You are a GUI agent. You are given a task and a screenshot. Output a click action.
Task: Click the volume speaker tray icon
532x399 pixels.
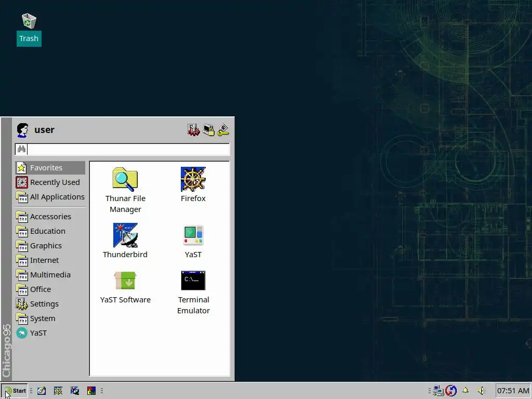[482, 391]
